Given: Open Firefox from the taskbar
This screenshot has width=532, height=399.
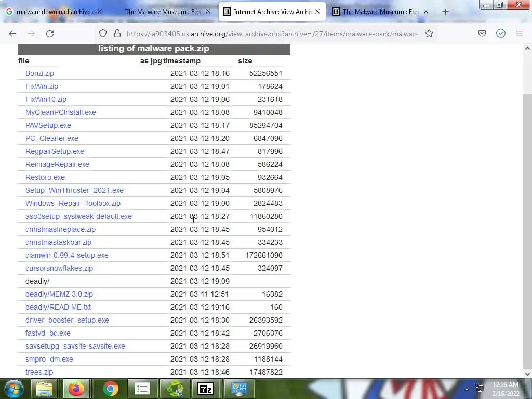Looking at the screenshot, I should point(76,389).
